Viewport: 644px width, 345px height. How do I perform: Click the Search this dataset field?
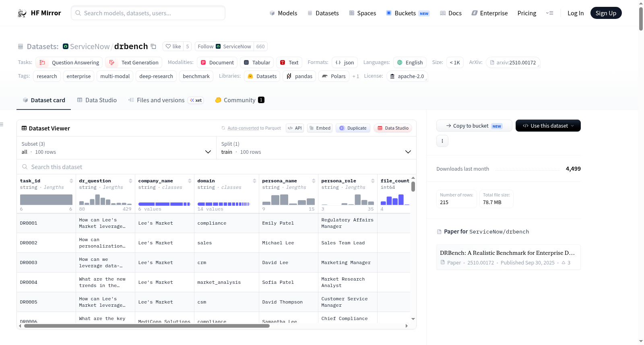coord(217,167)
